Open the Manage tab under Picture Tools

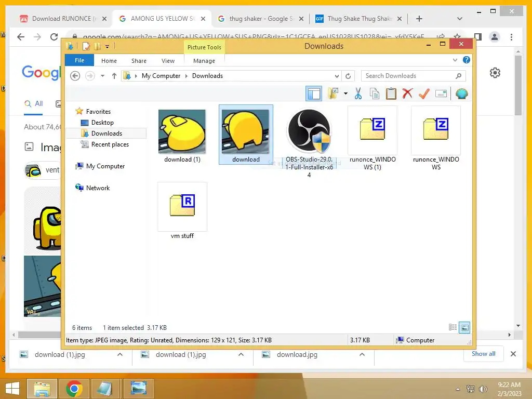(x=204, y=61)
